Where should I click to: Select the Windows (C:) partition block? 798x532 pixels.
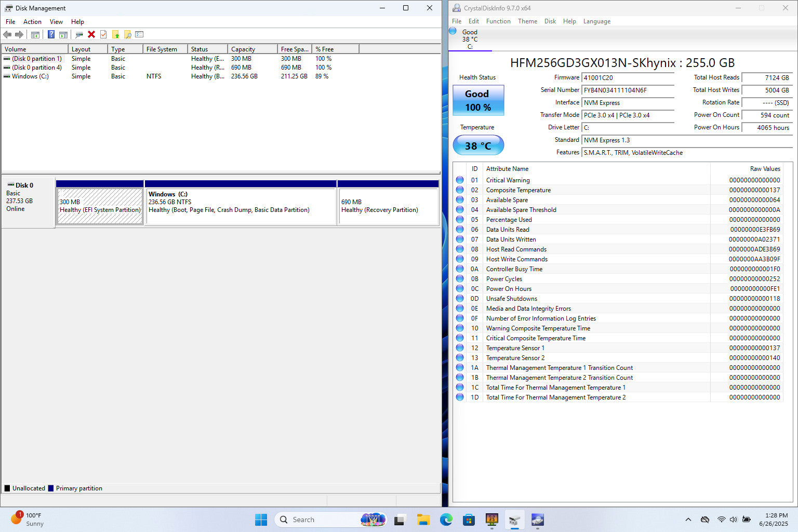(x=241, y=206)
